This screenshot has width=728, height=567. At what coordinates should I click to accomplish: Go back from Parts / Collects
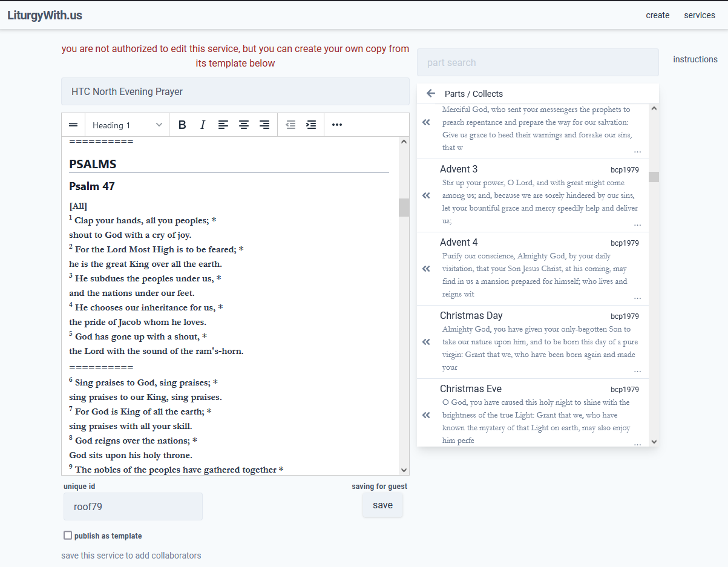point(431,93)
